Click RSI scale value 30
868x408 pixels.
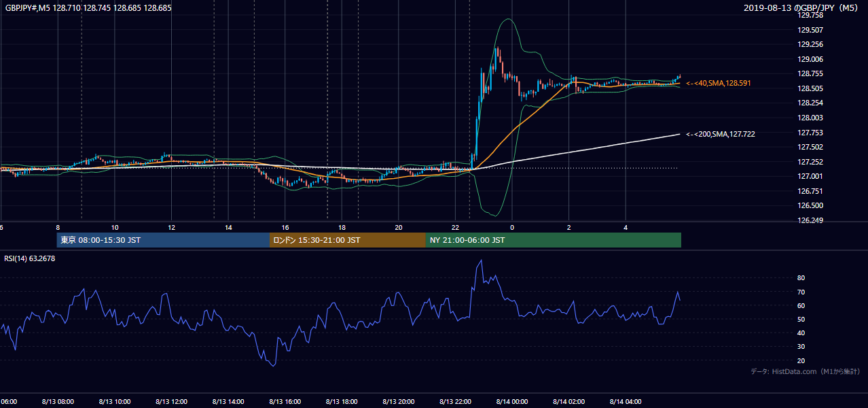coord(801,347)
